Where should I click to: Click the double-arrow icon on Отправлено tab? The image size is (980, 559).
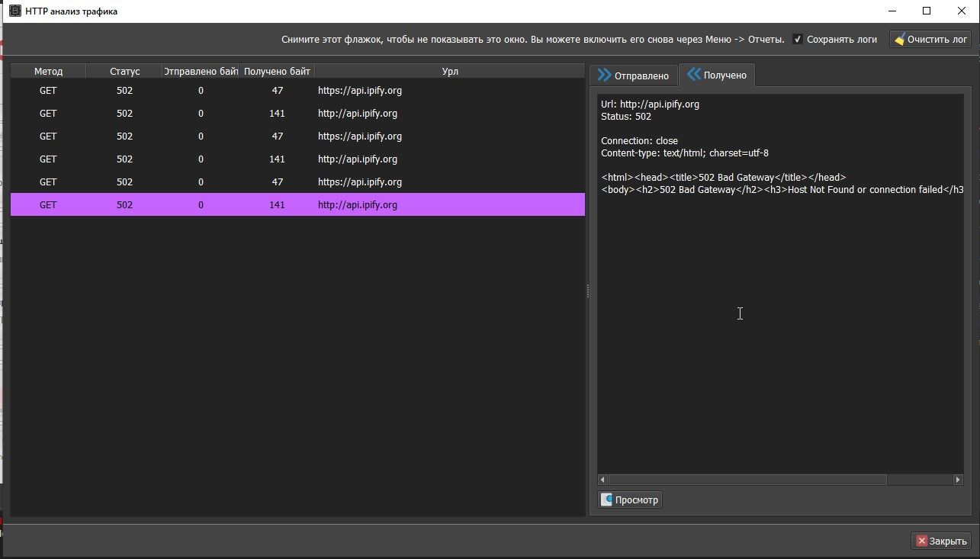[604, 75]
